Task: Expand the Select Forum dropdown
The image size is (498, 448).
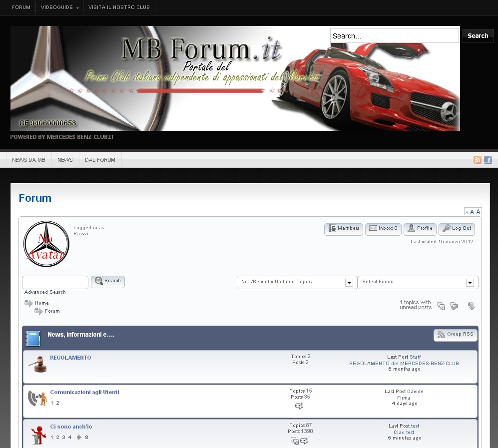Action: (418, 282)
